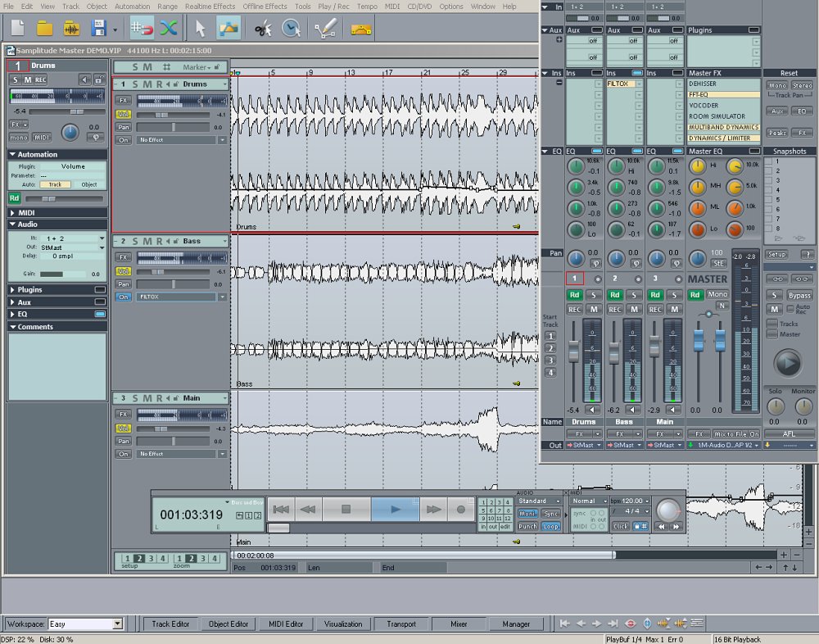This screenshot has height=644, width=819.
Task: Click the open folder icon
Action: point(44,28)
